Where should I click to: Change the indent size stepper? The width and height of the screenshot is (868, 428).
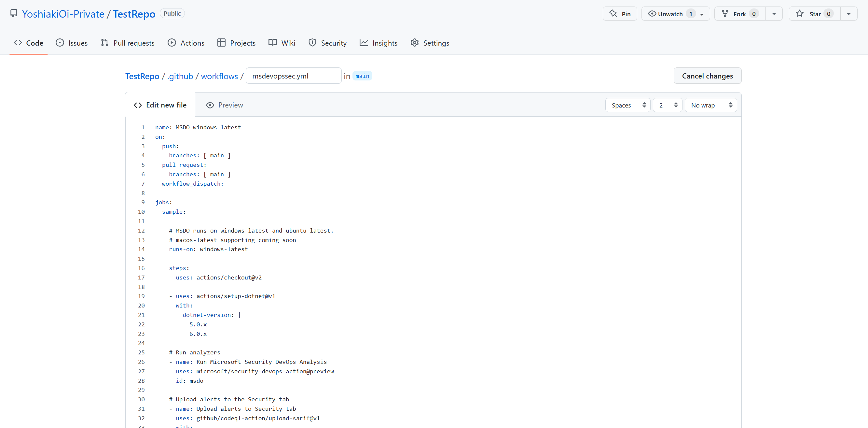click(667, 105)
